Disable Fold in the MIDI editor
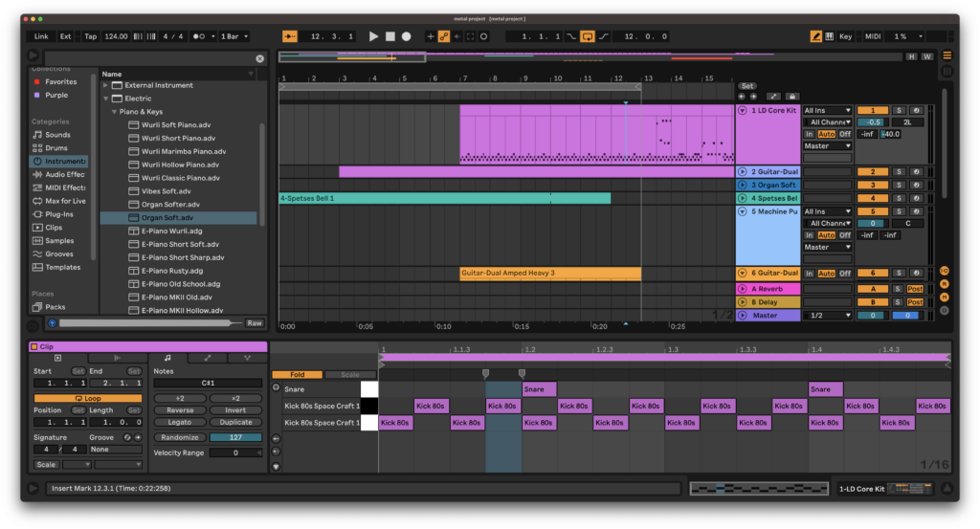The width and height of the screenshot is (980, 529). (x=298, y=375)
